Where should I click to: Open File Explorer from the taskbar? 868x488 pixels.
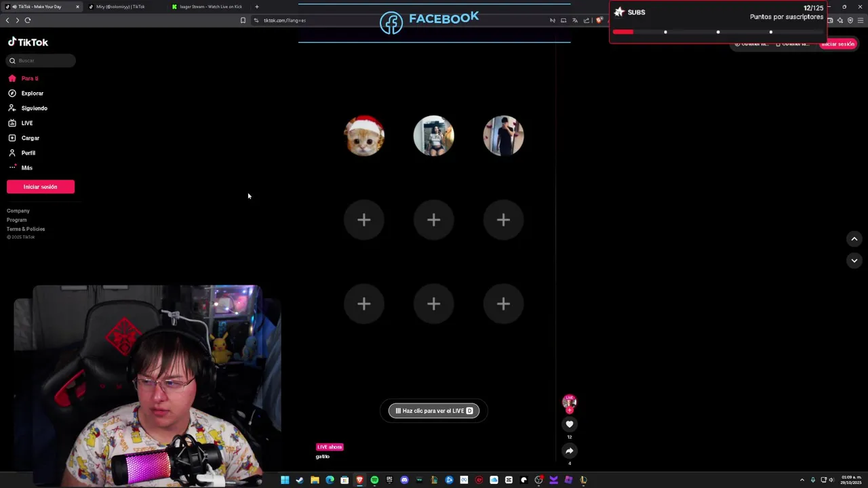(x=315, y=480)
